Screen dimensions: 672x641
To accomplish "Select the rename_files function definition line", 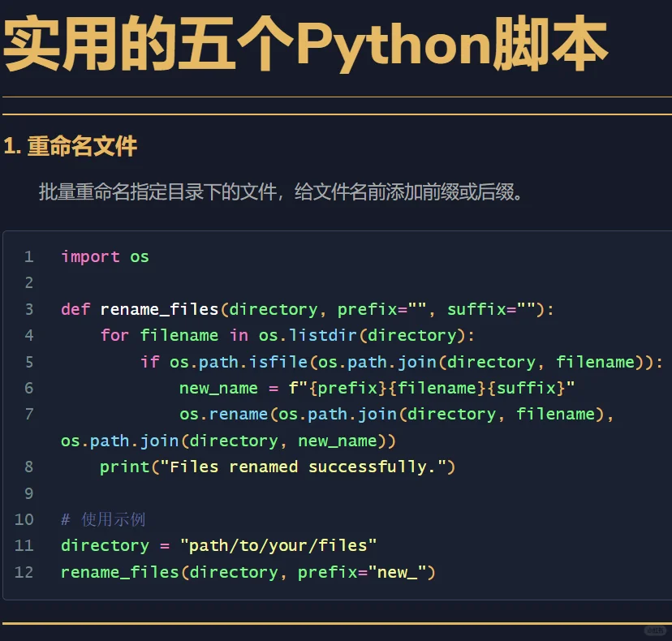I will 308,309.
